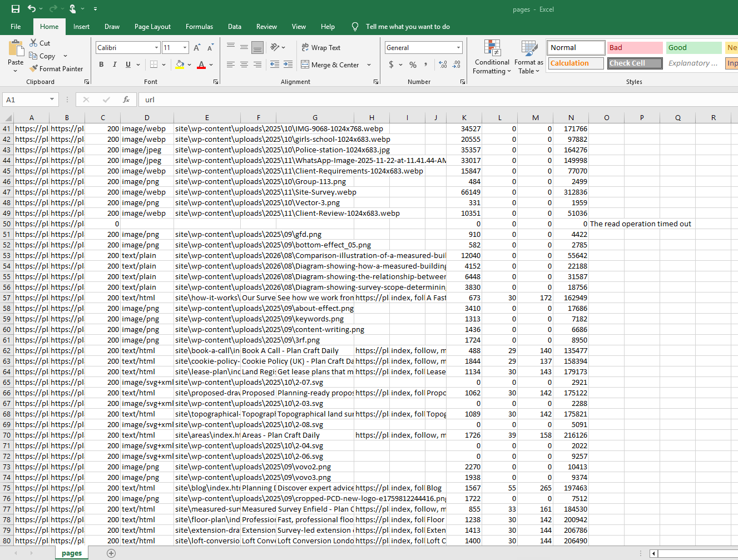Open the font name Calibri dropdown
738x560 pixels.
tap(157, 48)
